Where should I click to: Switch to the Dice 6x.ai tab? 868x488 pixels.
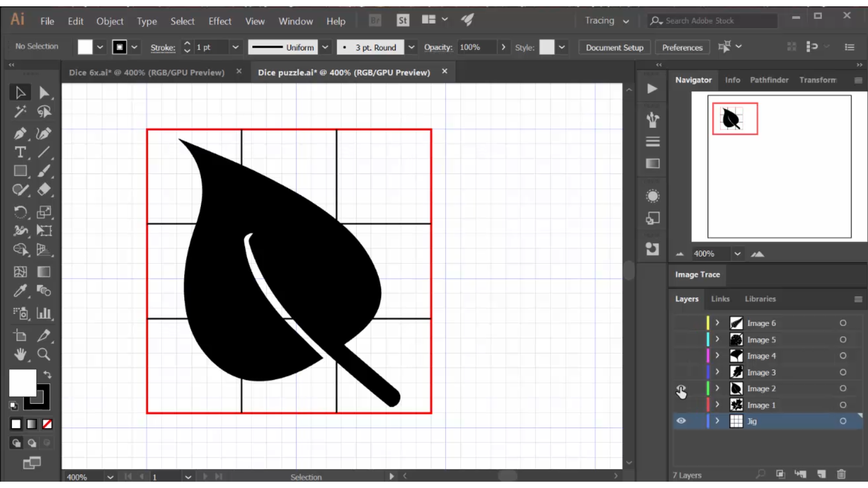[147, 72]
